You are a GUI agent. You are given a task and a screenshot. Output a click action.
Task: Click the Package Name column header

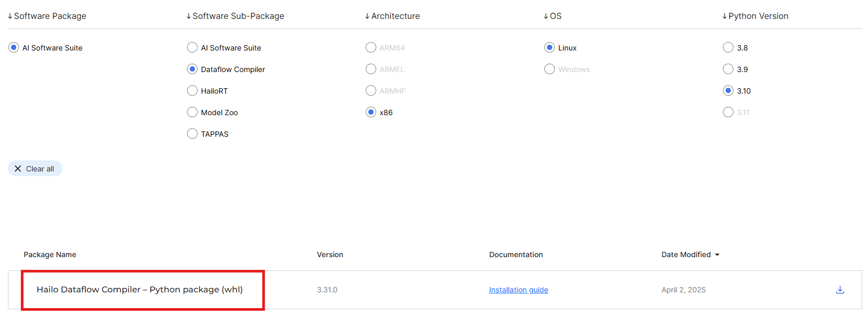coord(50,255)
